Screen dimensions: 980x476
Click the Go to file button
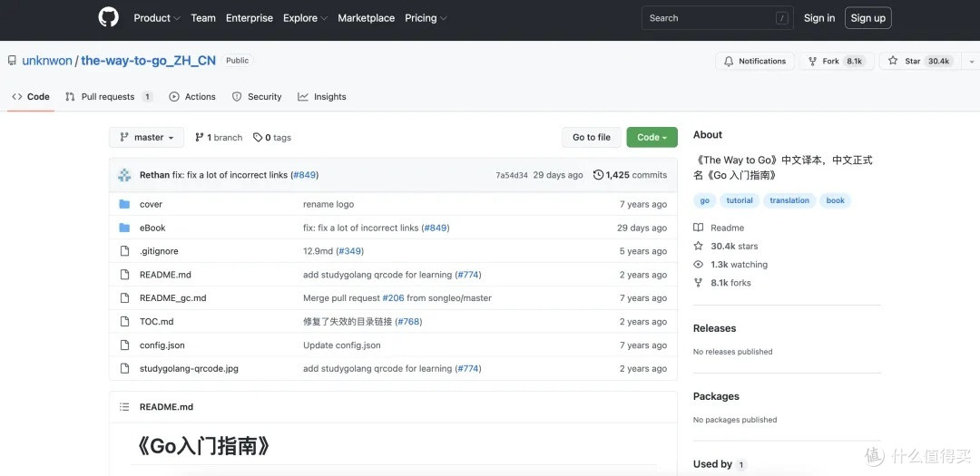click(592, 138)
